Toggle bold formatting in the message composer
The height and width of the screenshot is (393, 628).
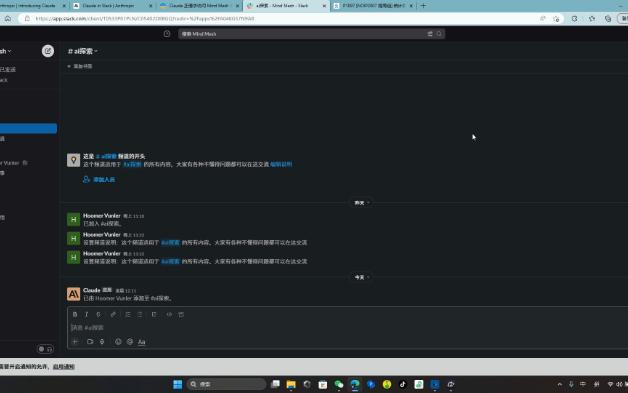click(x=75, y=314)
